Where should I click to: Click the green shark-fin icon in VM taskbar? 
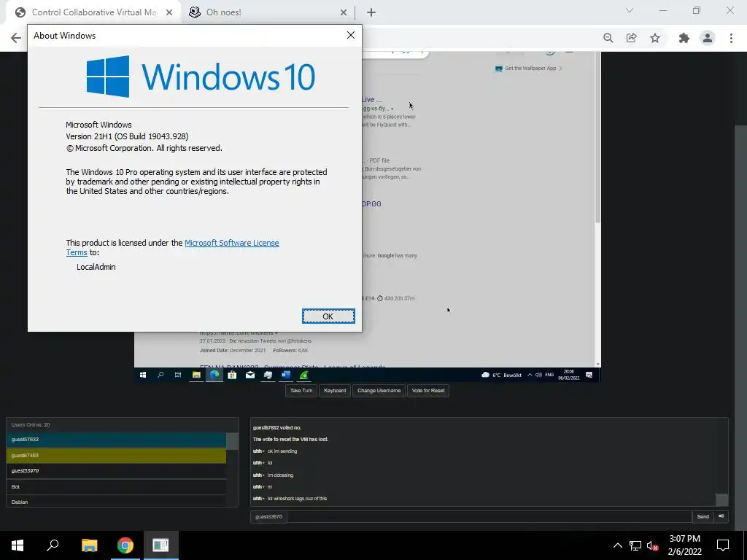coord(304,375)
